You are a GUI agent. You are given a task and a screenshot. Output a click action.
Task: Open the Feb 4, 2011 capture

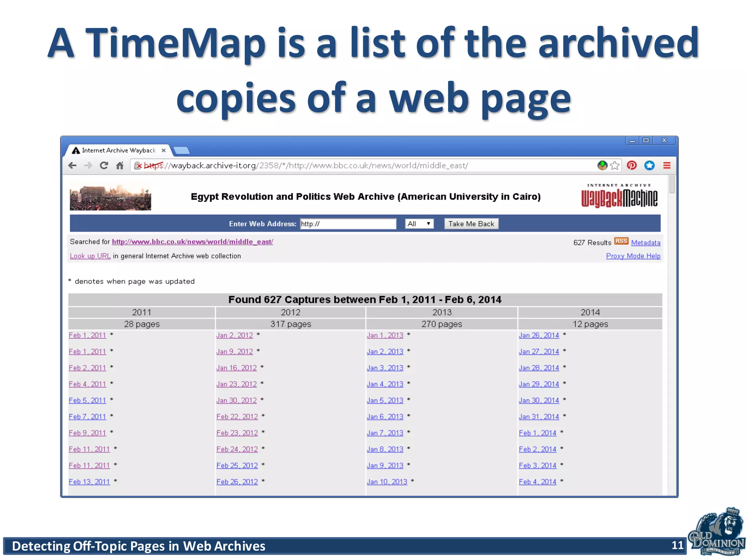coord(88,384)
